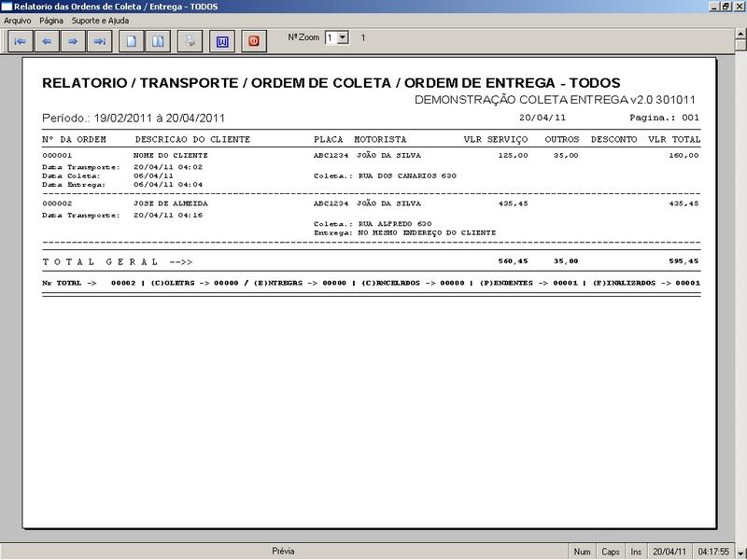747x560 pixels.
Task: Select NOME DO CLIENTE text
Action: coord(171,155)
